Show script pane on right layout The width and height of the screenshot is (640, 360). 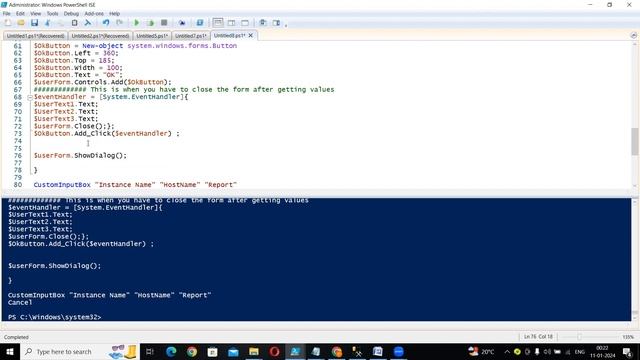coord(231,23)
